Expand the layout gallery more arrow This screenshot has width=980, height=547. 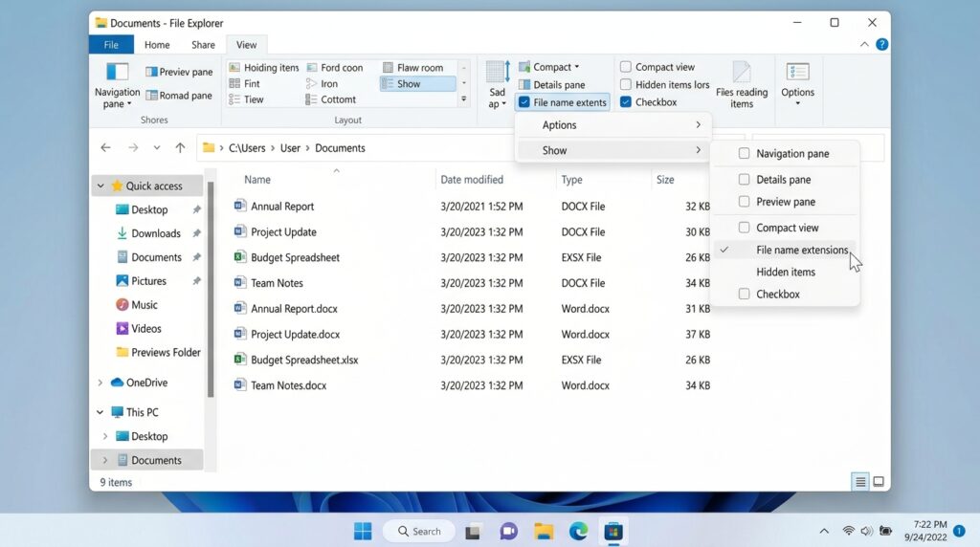coord(464,98)
